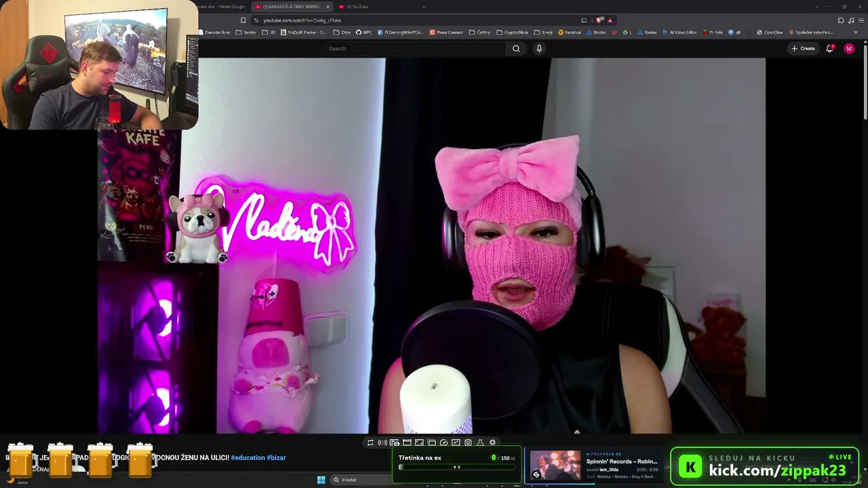
Task: Click the #education hashtag link
Action: (x=248, y=457)
